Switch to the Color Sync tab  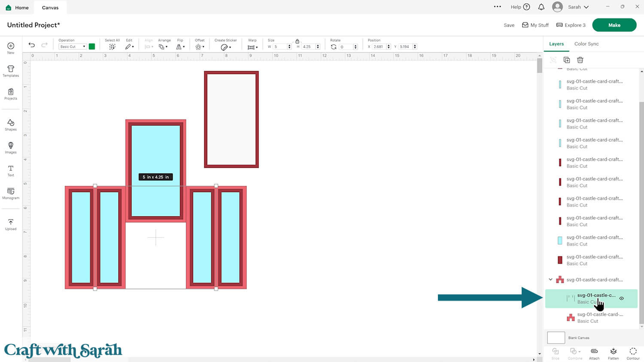[x=586, y=44]
